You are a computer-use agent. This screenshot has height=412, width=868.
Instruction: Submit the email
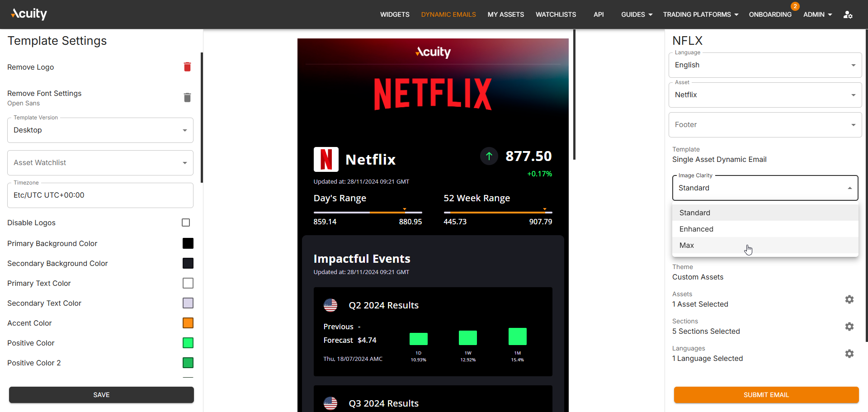pos(766,395)
